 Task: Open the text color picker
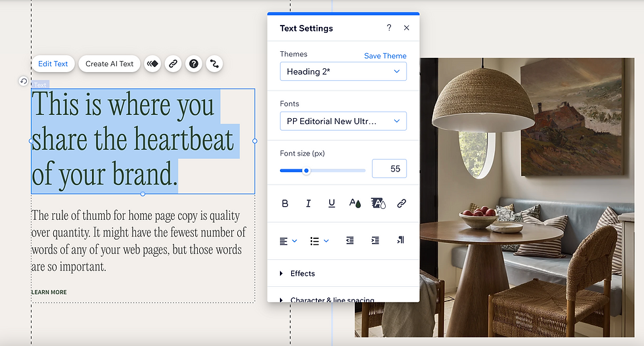[355, 203]
